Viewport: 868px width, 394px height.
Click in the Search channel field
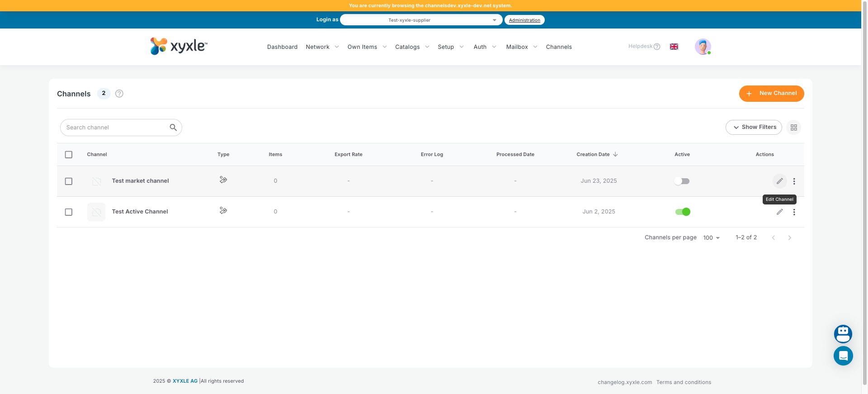(115, 128)
